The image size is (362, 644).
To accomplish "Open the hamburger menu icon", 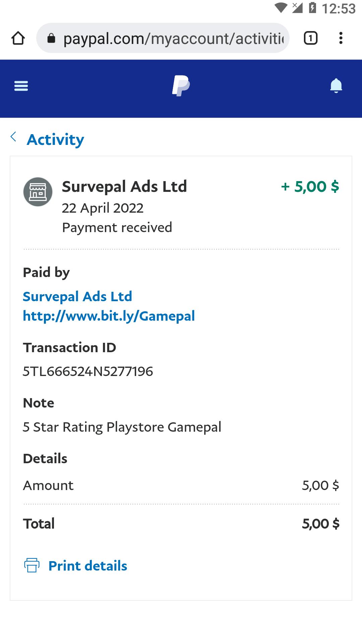I will (21, 86).
